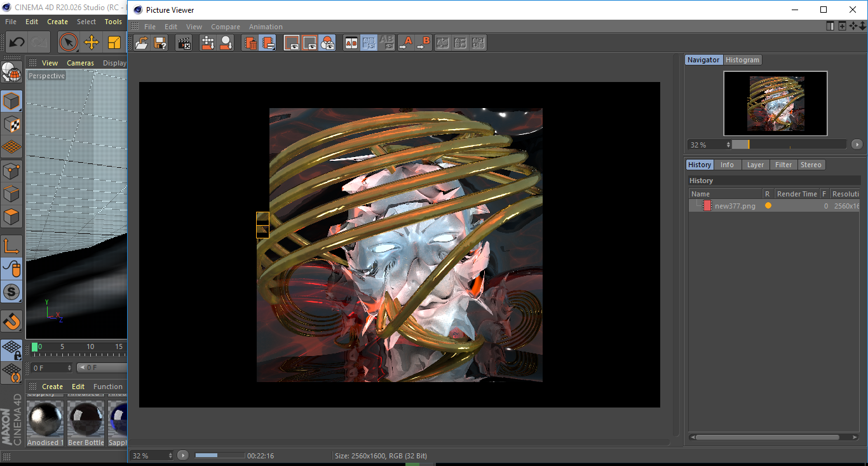Click the Undo arrow in Cinema 4D
Screen dimensions: 868x466
point(17,43)
